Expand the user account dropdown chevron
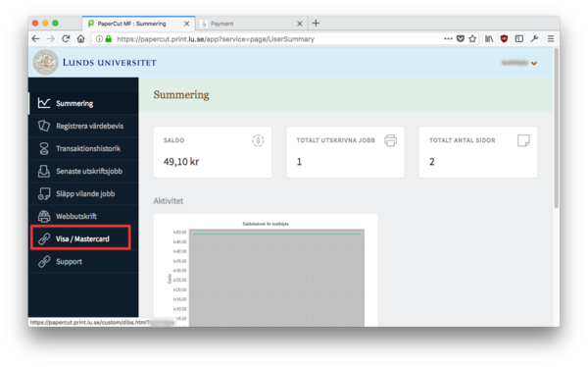588x367 pixels. click(x=534, y=63)
